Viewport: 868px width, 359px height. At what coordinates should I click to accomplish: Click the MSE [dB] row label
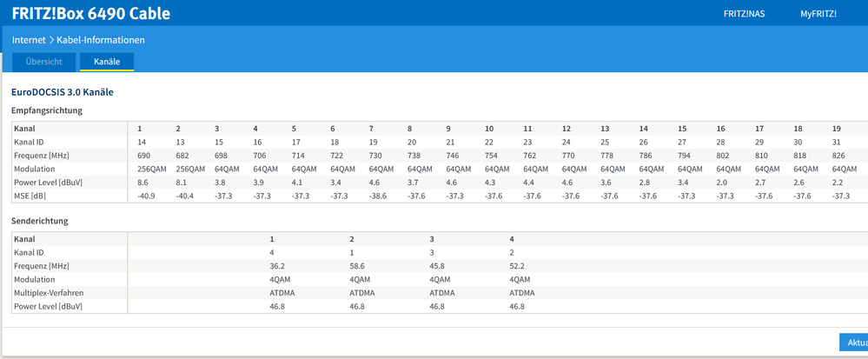(30, 196)
